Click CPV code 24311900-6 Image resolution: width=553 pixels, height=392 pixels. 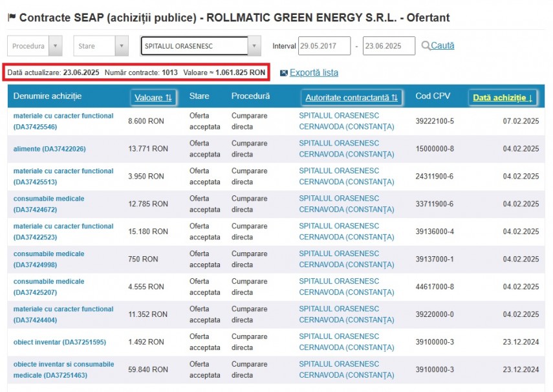(435, 177)
